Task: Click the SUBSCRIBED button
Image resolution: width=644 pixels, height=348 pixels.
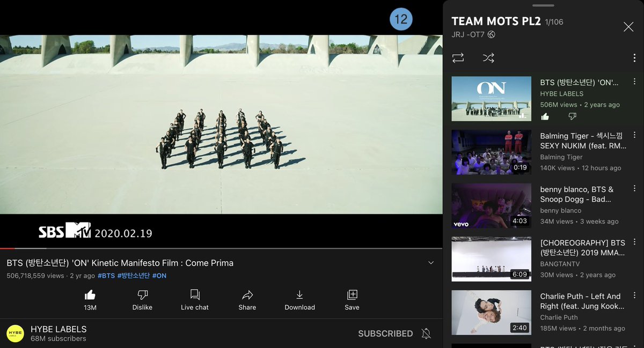Action: [x=385, y=334]
